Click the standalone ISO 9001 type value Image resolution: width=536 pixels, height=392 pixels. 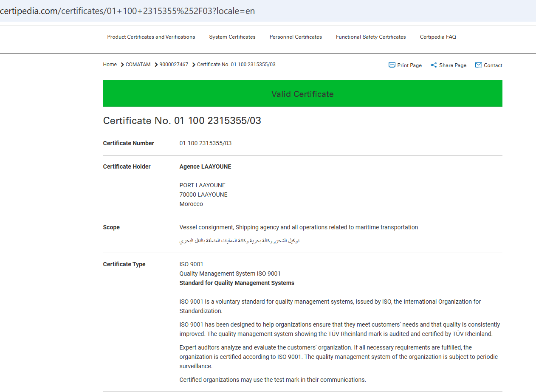(192, 264)
